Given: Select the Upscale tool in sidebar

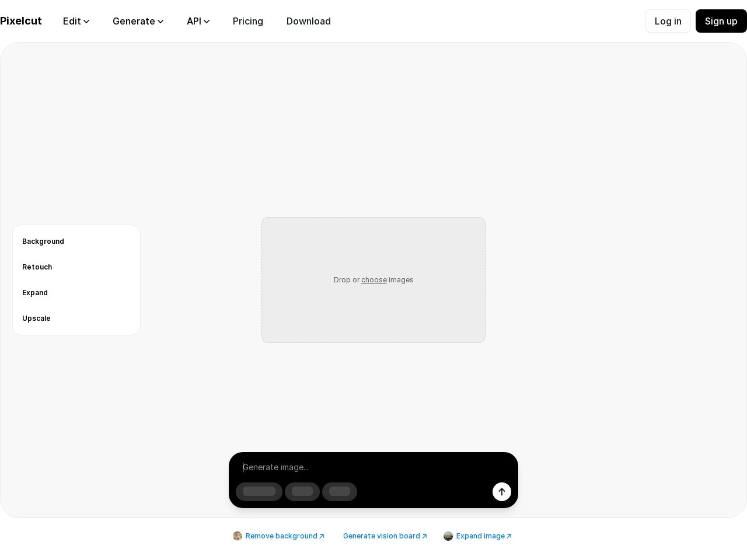Looking at the screenshot, I should [x=36, y=318].
